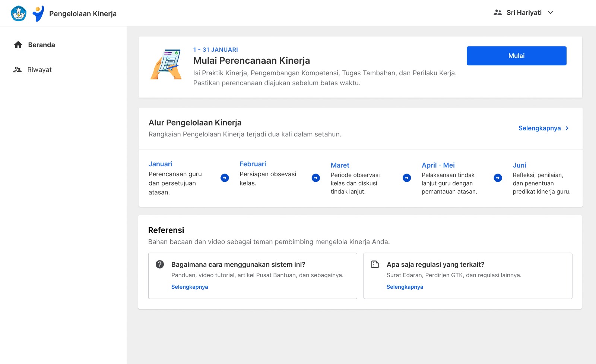
Task: Expand the Sri Hariyati account dropdown
Action: 551,13
